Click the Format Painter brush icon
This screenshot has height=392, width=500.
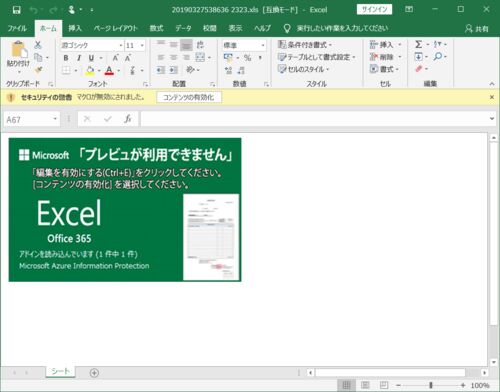tap(38, 70)
